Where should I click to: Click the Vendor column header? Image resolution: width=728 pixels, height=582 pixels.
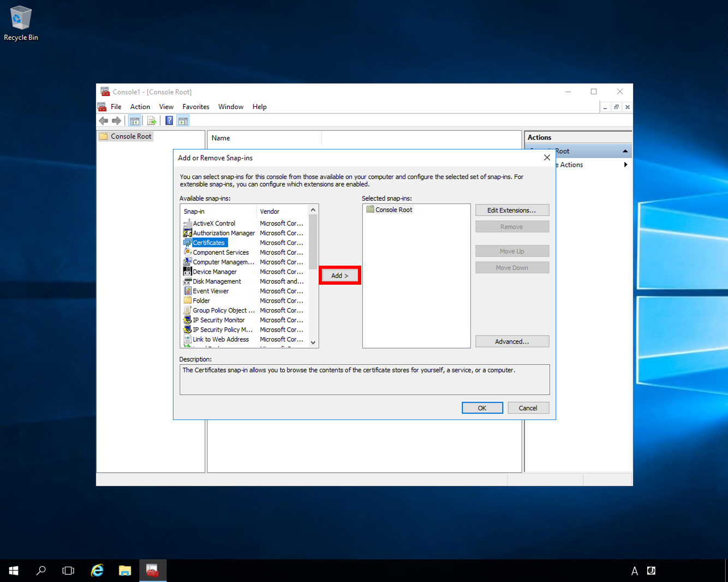tap(282, 211)
